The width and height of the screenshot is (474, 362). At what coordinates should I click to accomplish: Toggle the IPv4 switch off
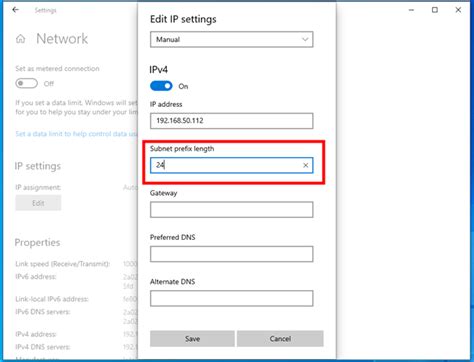(x=161, y=86)
